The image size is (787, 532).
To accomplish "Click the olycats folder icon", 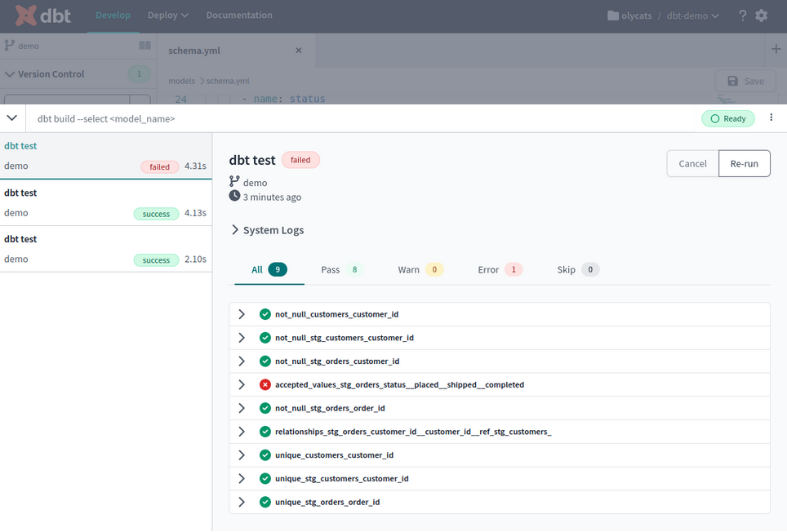I will [613, 16].
